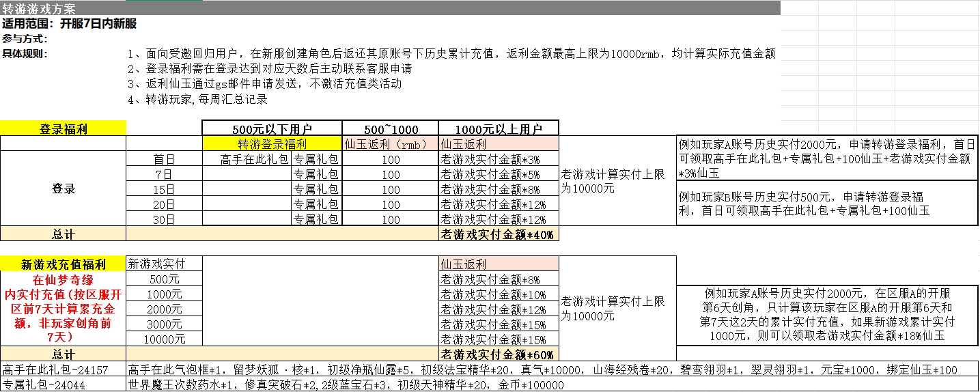980x392 pixels.
Task: Select the 2000元 amount cell
Action: (x=165, y=309)
